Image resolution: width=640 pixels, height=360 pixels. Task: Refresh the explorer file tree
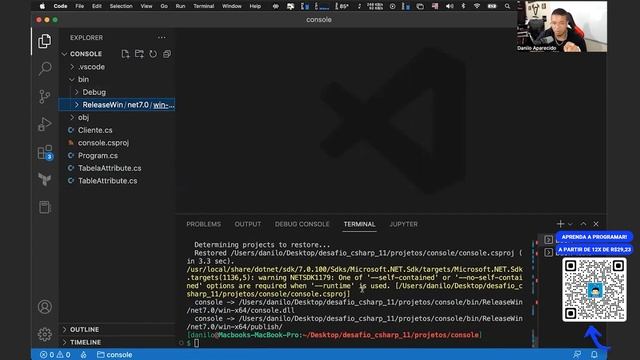tap(153, 54)
